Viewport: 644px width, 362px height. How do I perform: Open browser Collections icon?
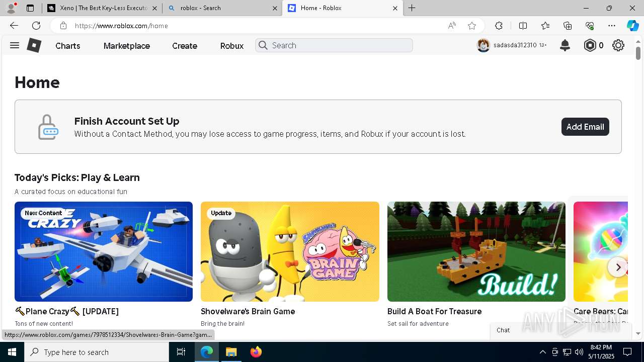tap(568, 26)
